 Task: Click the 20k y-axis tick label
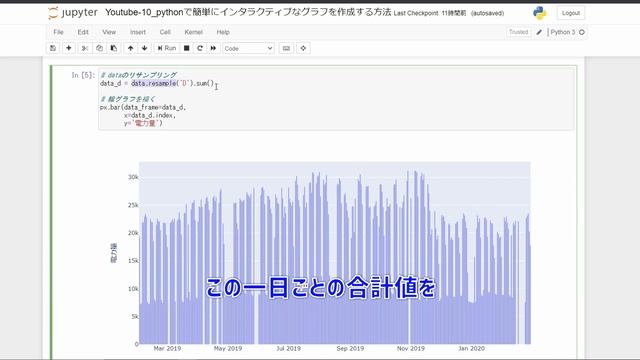[133, 233]
